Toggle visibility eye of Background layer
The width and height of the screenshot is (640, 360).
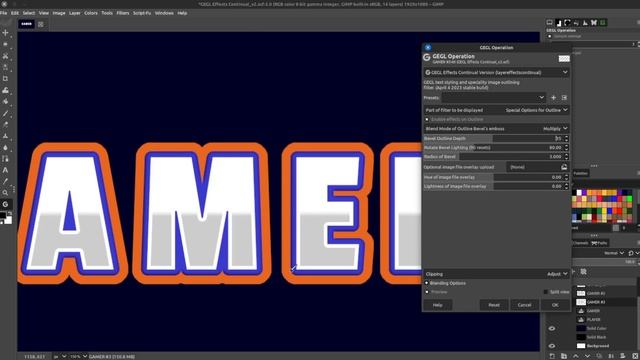pos(552,346)
